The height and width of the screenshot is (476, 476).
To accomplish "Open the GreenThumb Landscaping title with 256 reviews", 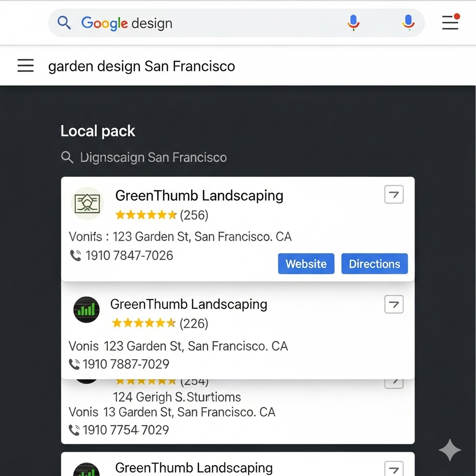I will [199, 196].
